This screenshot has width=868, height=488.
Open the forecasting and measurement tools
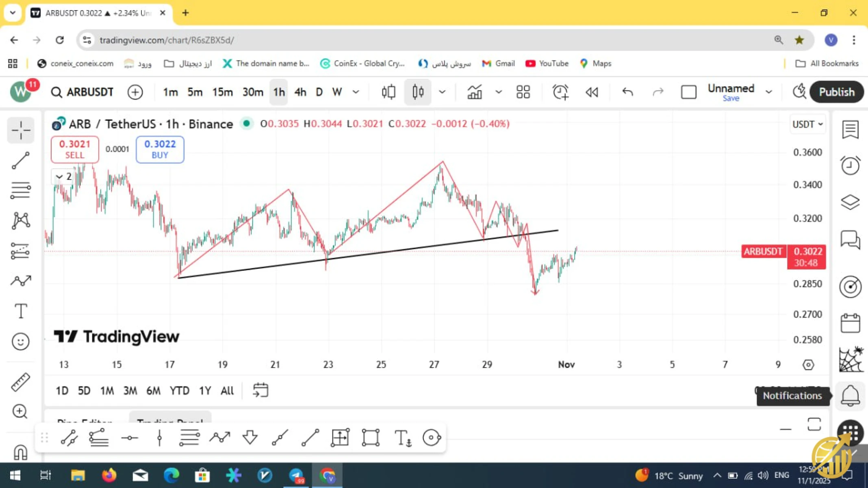pyautogui.click(x=21, y=251)
